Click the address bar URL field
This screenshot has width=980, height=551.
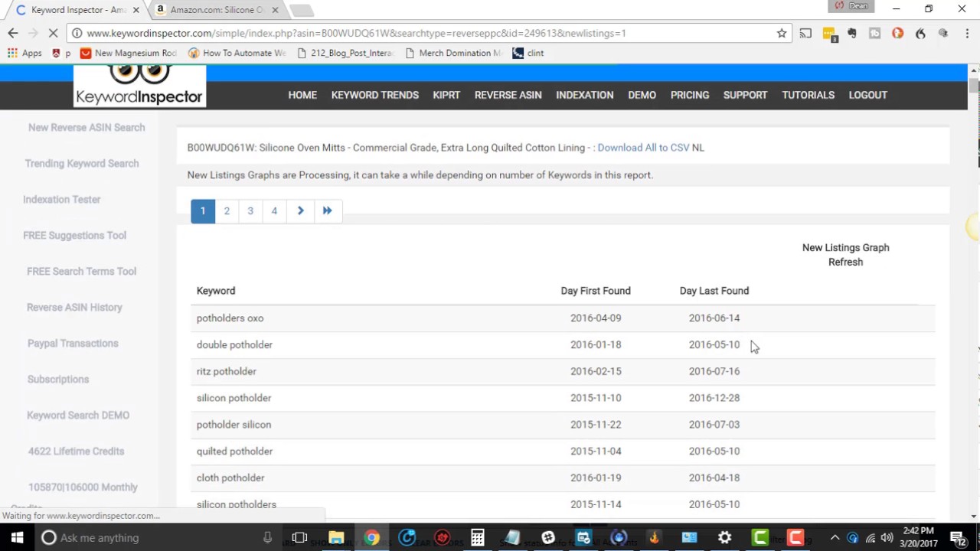click(x=429, y=33)
